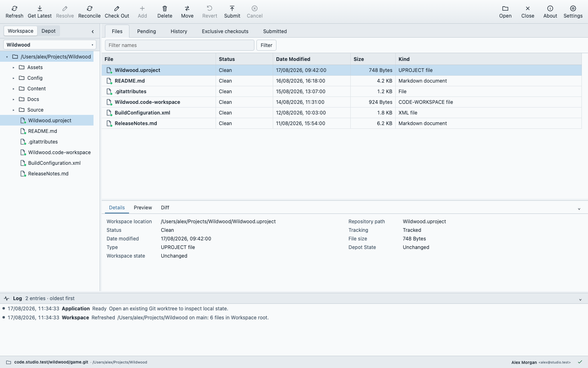Switch to the Preview tab

[x=143, y=208]
